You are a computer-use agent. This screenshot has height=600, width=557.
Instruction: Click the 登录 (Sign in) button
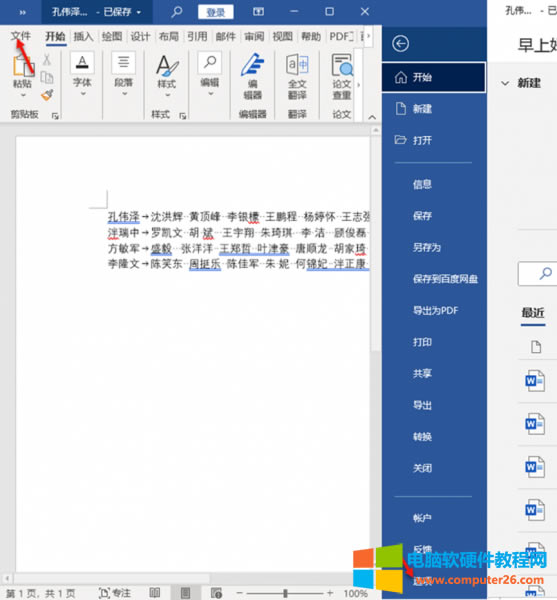(x=215, y=12)
